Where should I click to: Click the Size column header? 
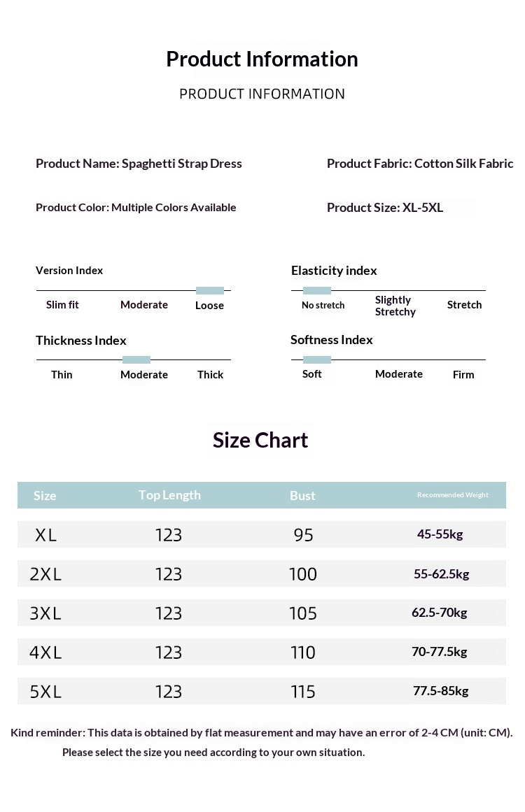click(x=45, y=495)
